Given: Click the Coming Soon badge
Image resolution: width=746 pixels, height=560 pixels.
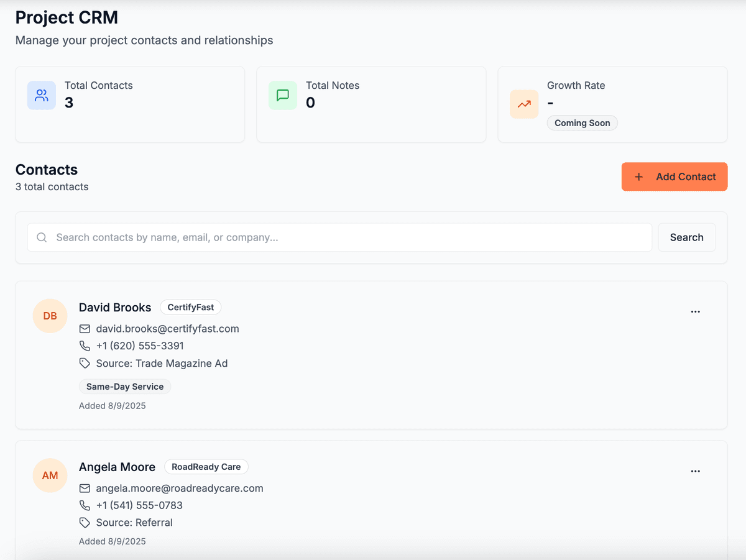Looking at the screenshot, I should 582,122.
